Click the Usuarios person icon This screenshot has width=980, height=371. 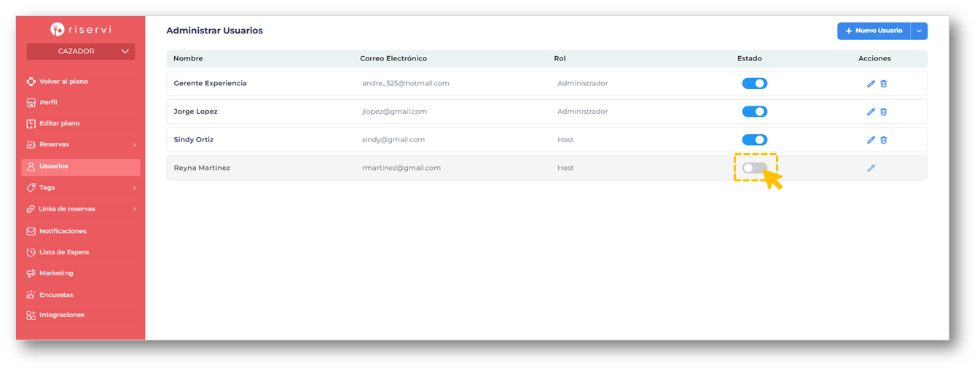pyautogui.click(x=31, y=167)
